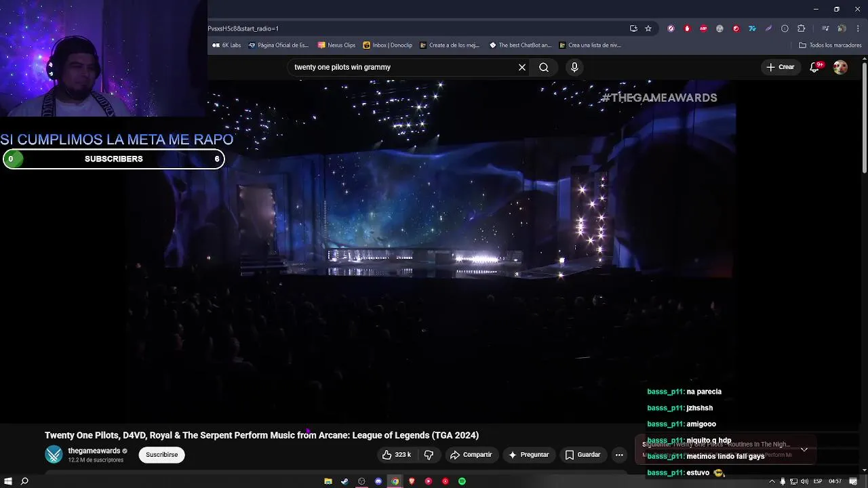Open the Create a de los mej... bookmark
Image resolution: width=868 pixels, height=488 pixels.
coord(450,45)
